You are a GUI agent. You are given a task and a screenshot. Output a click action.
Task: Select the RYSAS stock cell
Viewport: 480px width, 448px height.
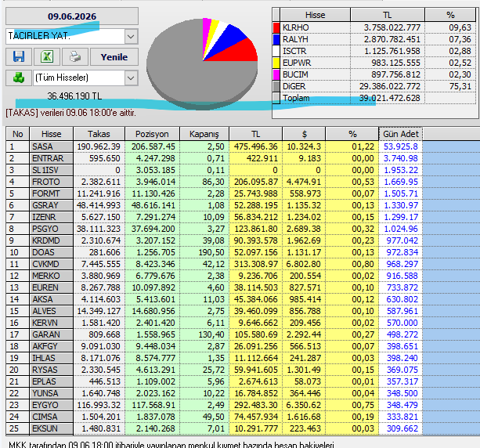coord(52,370)
